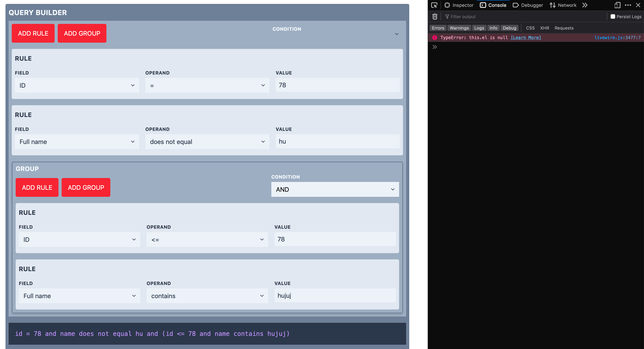Viewport: 644px width, 349px height.
Task: Clear the console output with the trash icon
Action: (435, 16)
